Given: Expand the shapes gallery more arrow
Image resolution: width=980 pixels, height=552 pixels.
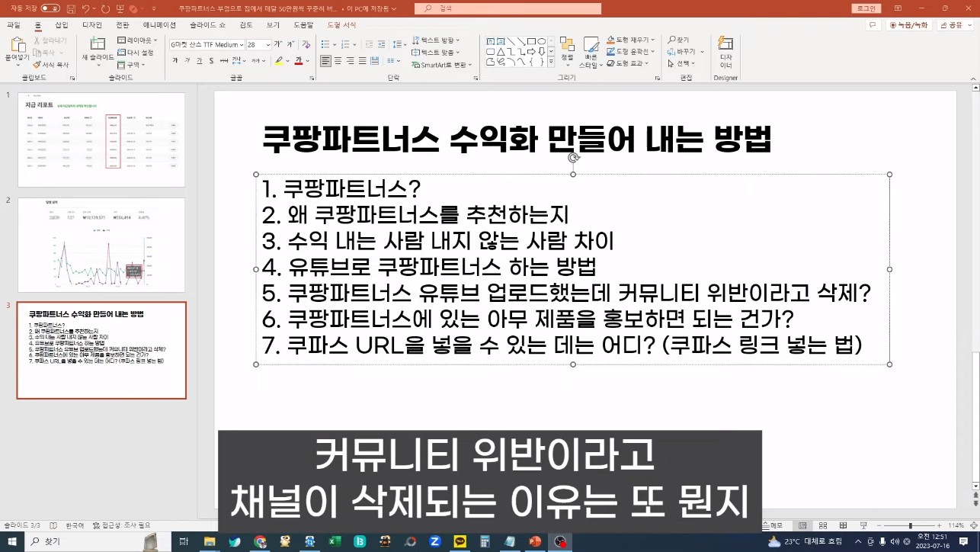Looking at the screenshot, I should coord(551,63).
